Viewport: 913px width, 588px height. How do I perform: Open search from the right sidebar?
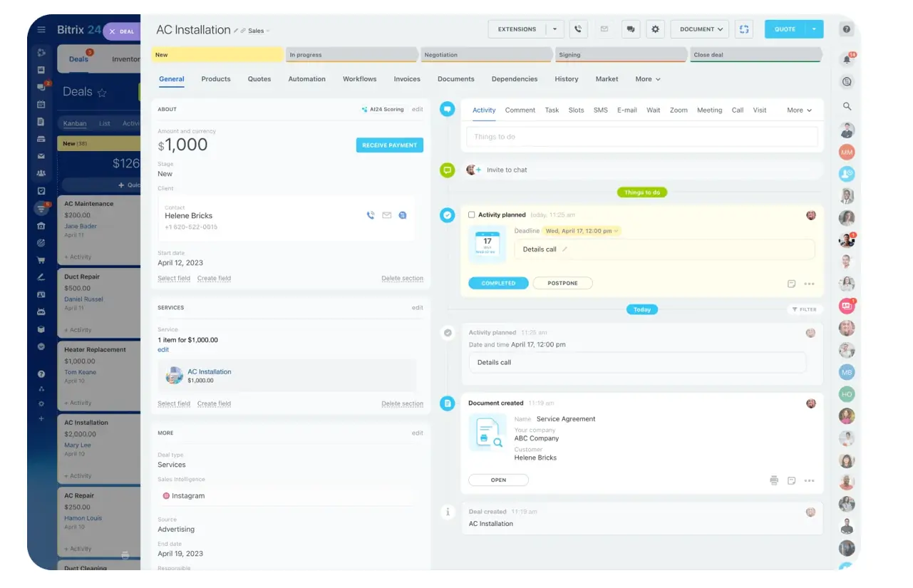847,106
